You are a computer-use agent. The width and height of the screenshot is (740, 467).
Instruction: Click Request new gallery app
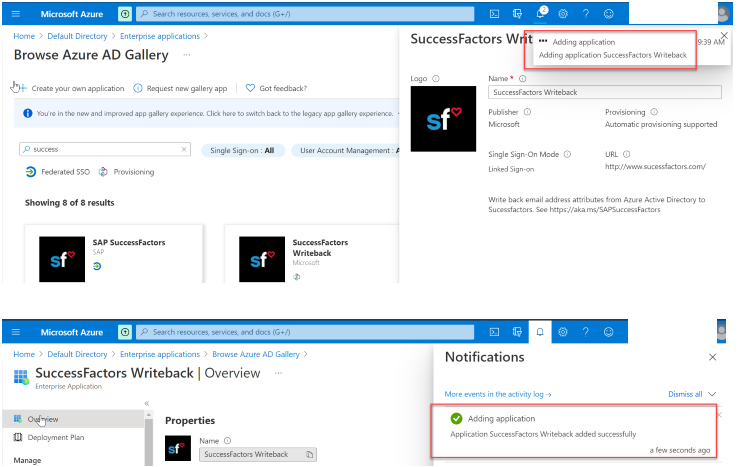(180, 88)
